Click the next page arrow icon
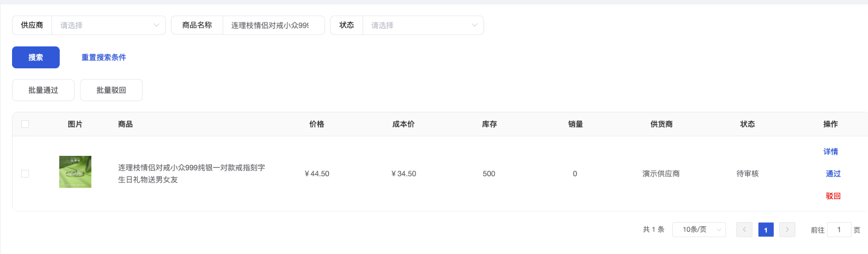Screen dimensions: 868x254 (x=787, y=229)
